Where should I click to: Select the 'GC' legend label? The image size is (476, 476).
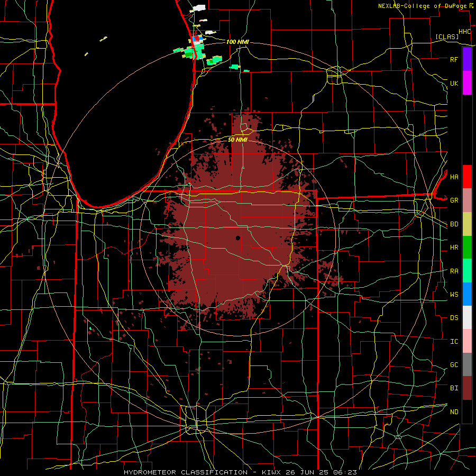(x=454, y=365)
